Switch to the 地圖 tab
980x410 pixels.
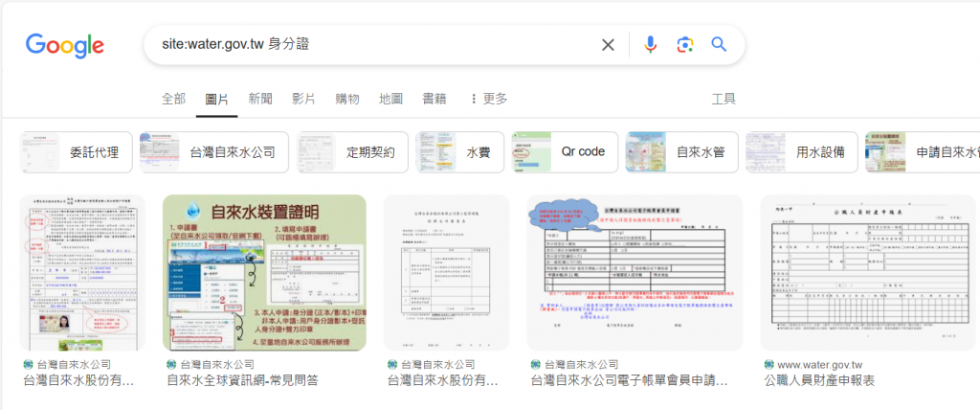click(390, 99)
